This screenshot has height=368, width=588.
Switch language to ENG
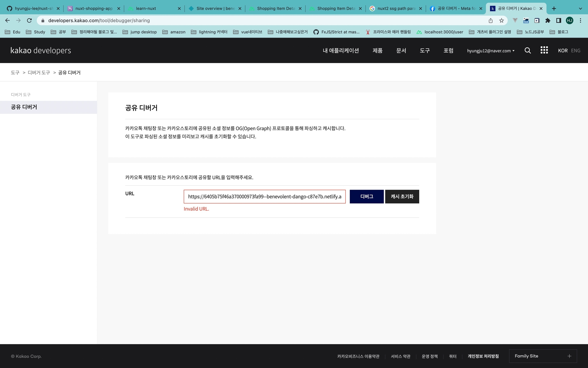[x=576, y=51]
